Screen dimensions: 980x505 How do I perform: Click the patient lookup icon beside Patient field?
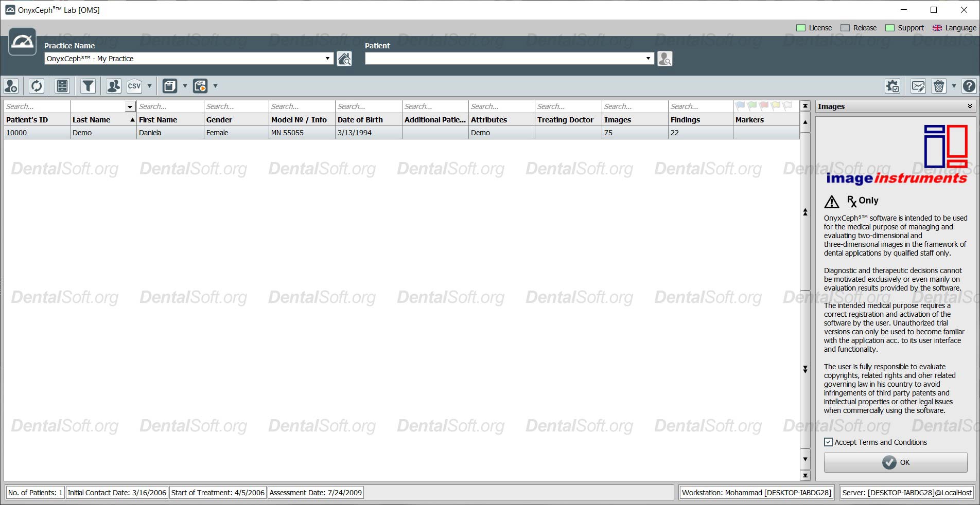click(x=664, y=58)
